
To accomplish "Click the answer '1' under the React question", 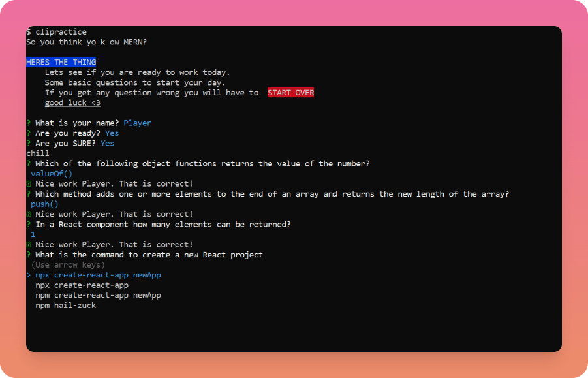I will pyautogui.click(x=33, y=234).
